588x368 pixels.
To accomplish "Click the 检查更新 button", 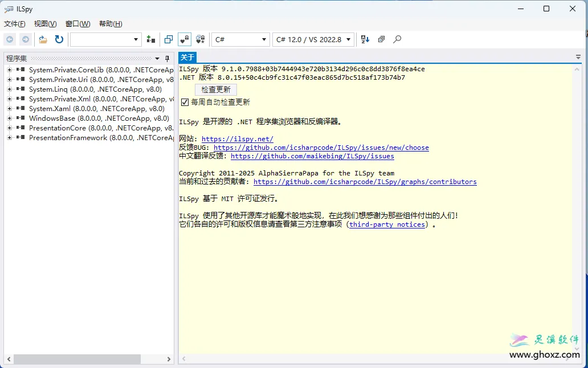I will [216, 89].
